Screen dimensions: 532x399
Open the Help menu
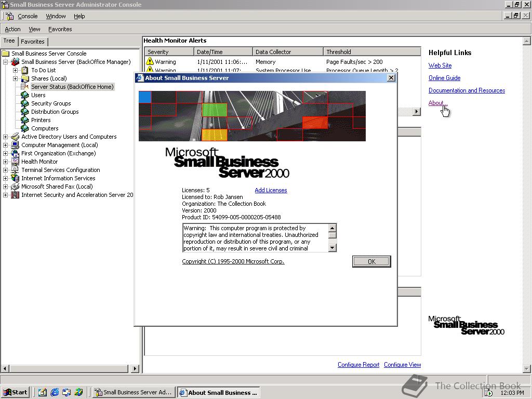(79, 16)
